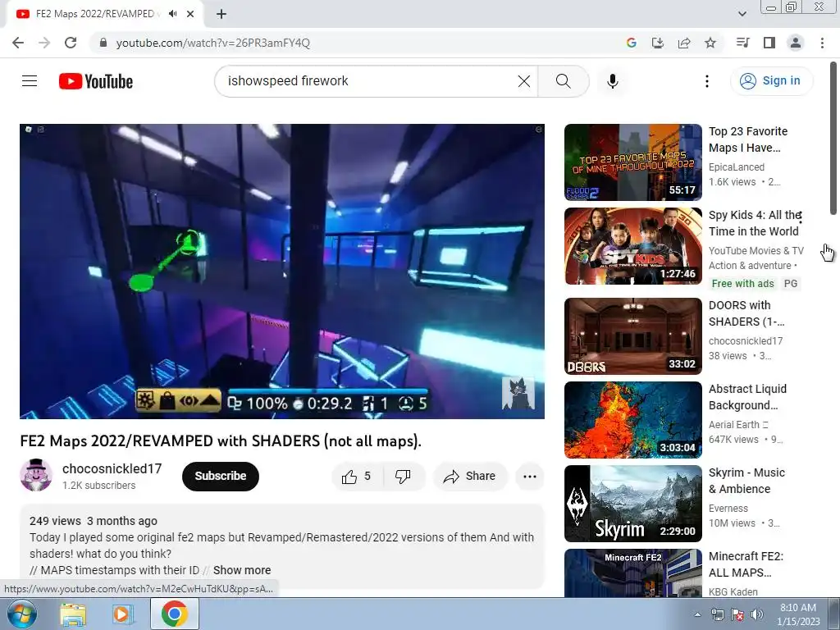Open DOORS with SHADERS video thumbnail
Viewport: 840px width, 630px height.
[x=633, y=336]
